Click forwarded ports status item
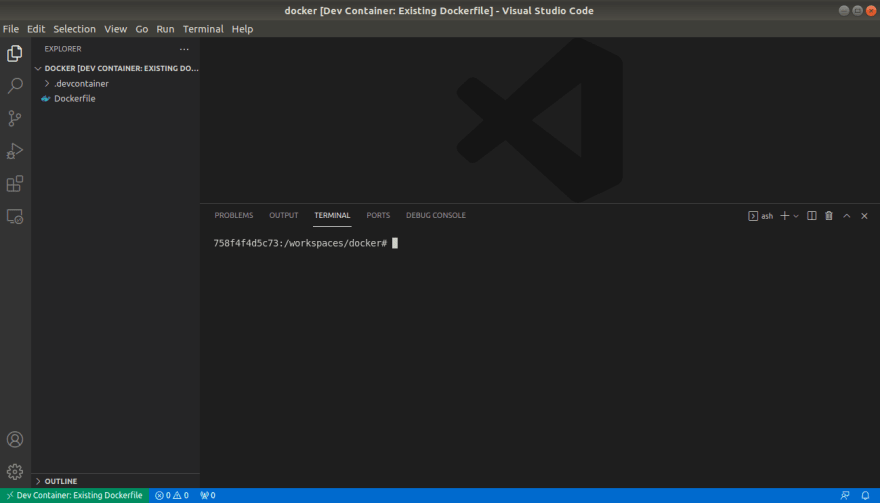This screenshot has width=880, height=503. point(208,495)
